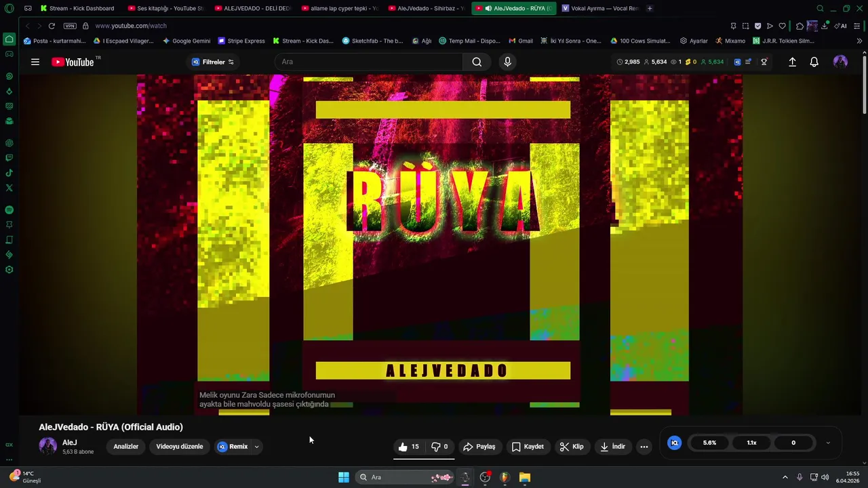This screenshot has height=488, width=868.
Task: Click the vidIQ trophy icon
Action: [x=764, y=62]
